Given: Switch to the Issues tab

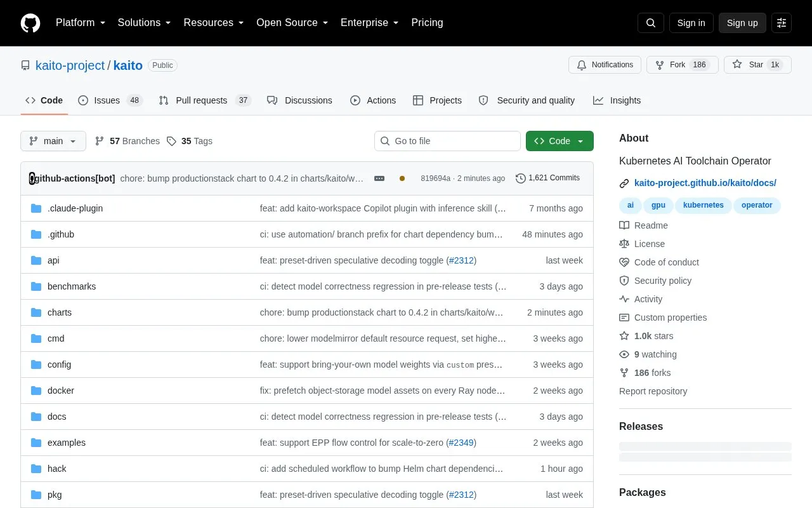Looking at the screenshot, I should tap(110, 100).
